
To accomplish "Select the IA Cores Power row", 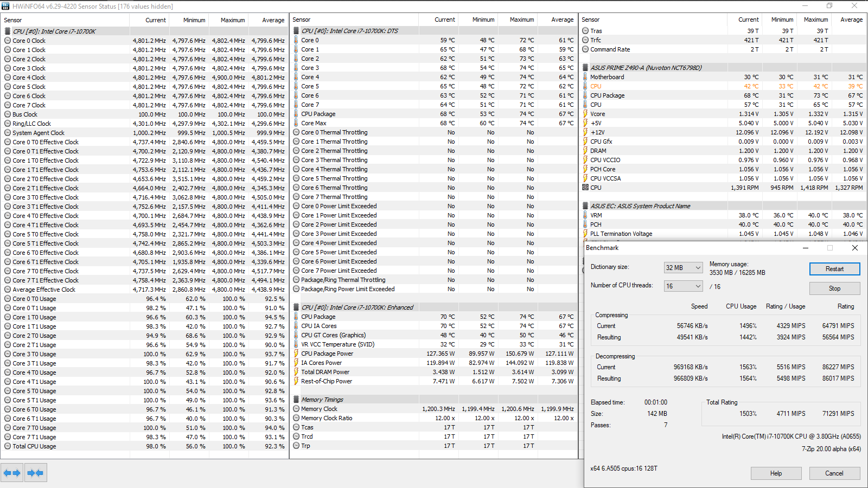I will [433, 363].
